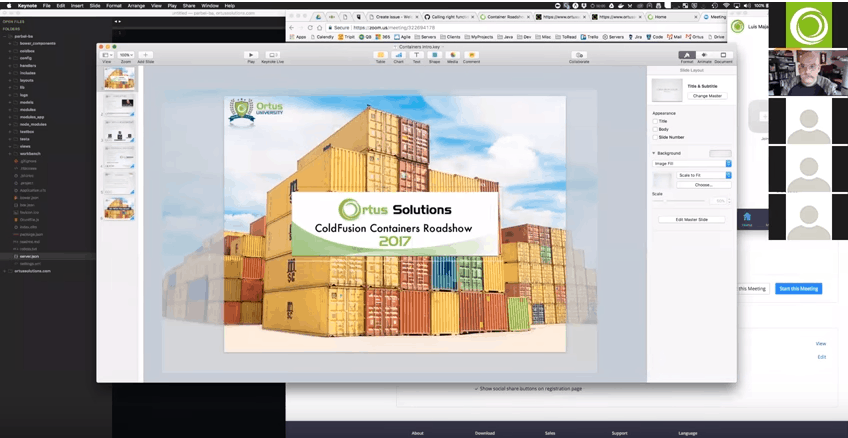Enable the Slide Number checkbox

[x=655, y=137]
